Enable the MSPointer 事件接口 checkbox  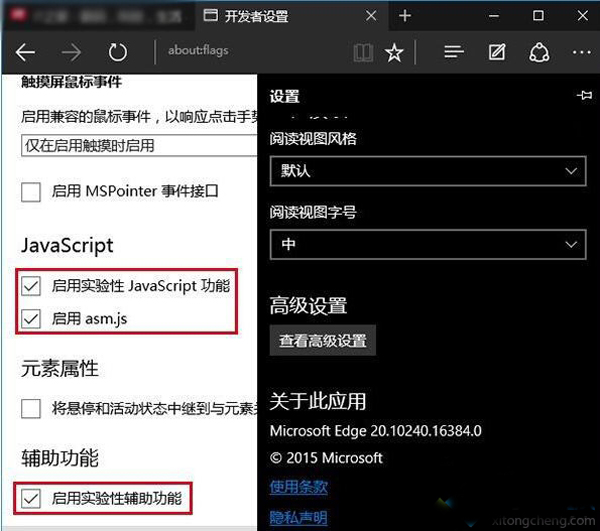pyautogui.click(x=31, y=192)
